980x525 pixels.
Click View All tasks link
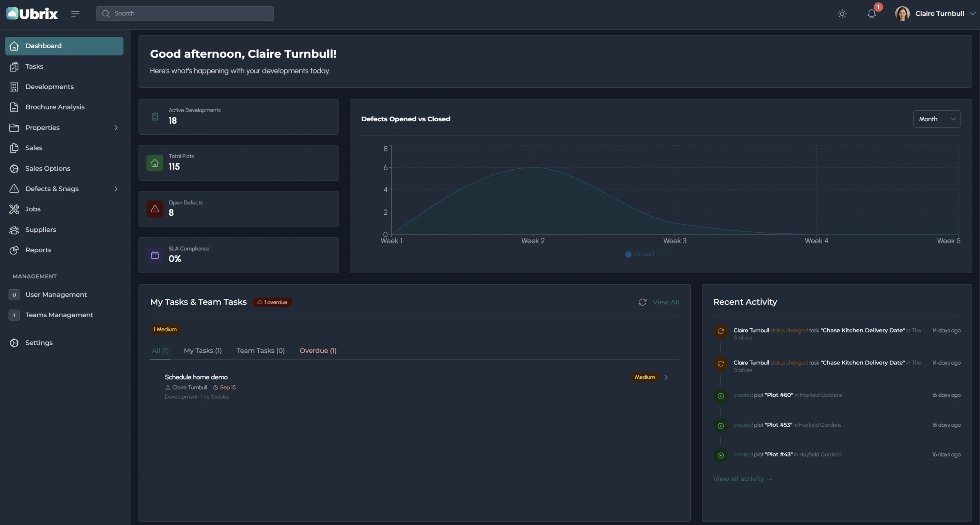tap(665, 302)
